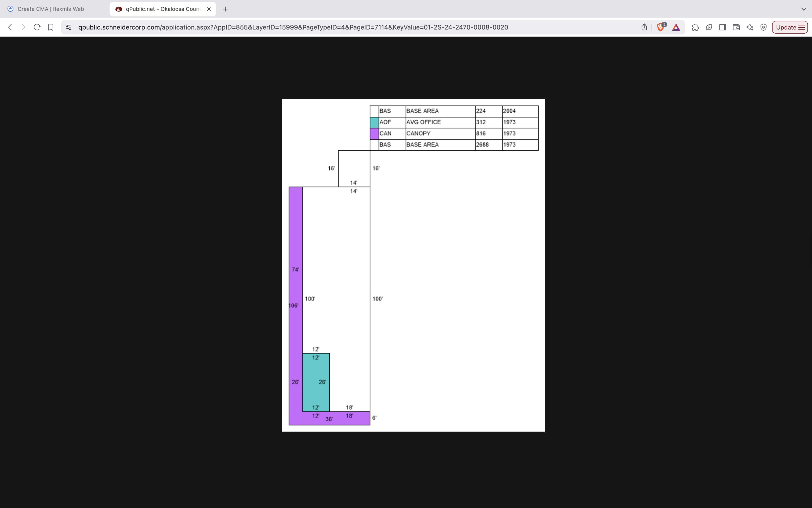
Task: Click the teal office area in sketch
Action: point(316,382)
